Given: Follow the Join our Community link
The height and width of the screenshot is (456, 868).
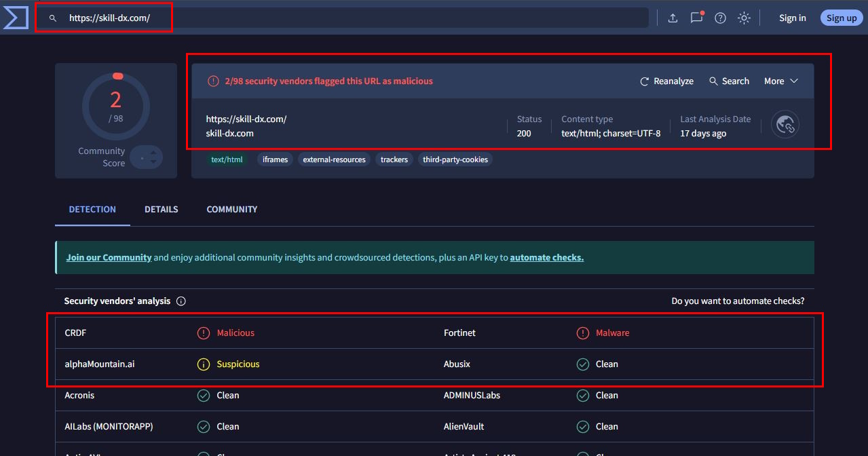Looking at the screenshot, I should pyautogui.click(x=109, y=258).
